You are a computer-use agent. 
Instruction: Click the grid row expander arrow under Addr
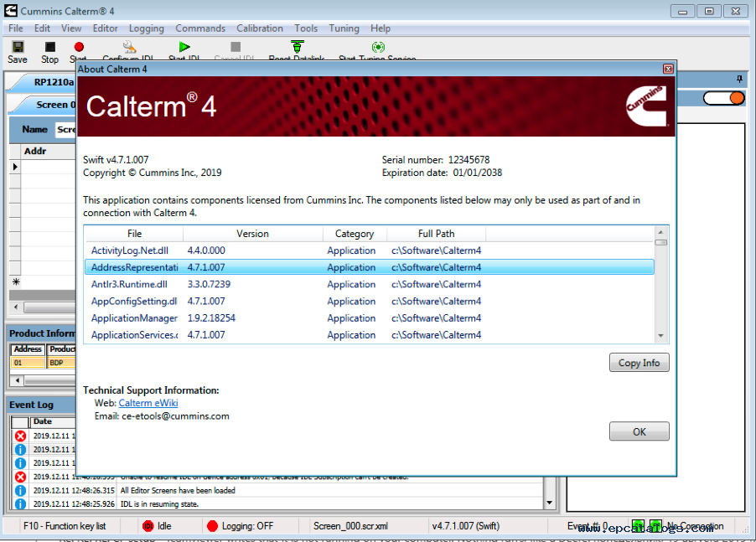click(x=15, y=167)
